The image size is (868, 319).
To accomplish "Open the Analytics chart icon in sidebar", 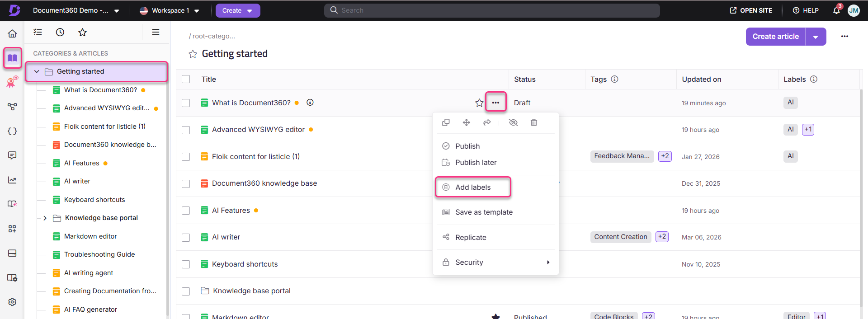I will (x=12, y=180).
